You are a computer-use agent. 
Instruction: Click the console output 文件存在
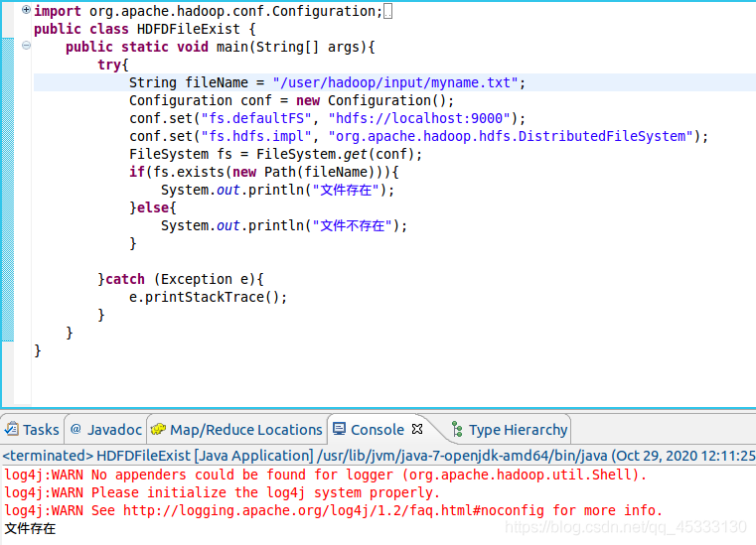click(30, 528)
